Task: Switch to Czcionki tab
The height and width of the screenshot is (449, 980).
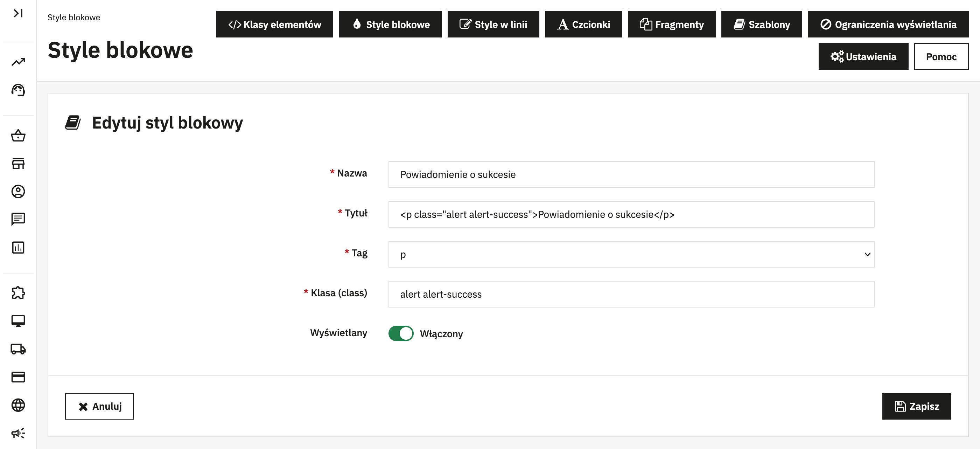Action: (583, 25)
